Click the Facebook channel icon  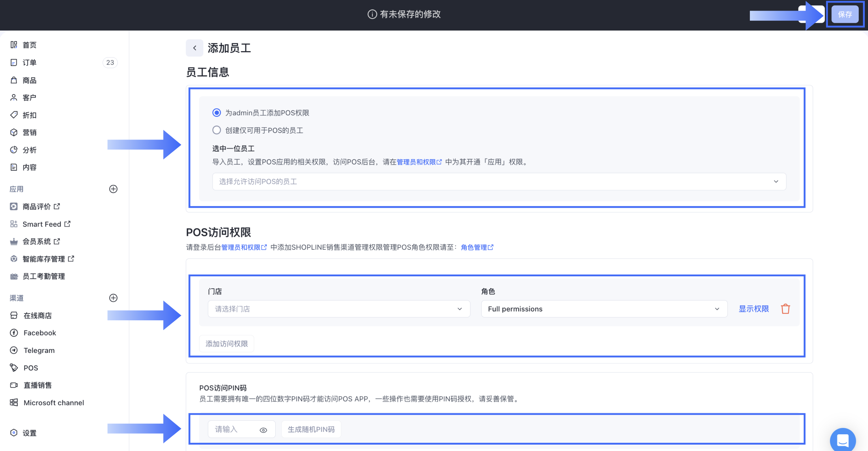coord(14,333)
